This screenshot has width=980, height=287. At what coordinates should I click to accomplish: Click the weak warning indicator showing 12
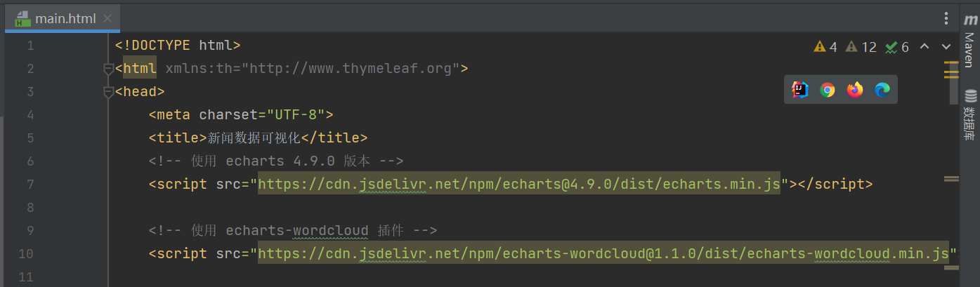[x=861, y=47]
